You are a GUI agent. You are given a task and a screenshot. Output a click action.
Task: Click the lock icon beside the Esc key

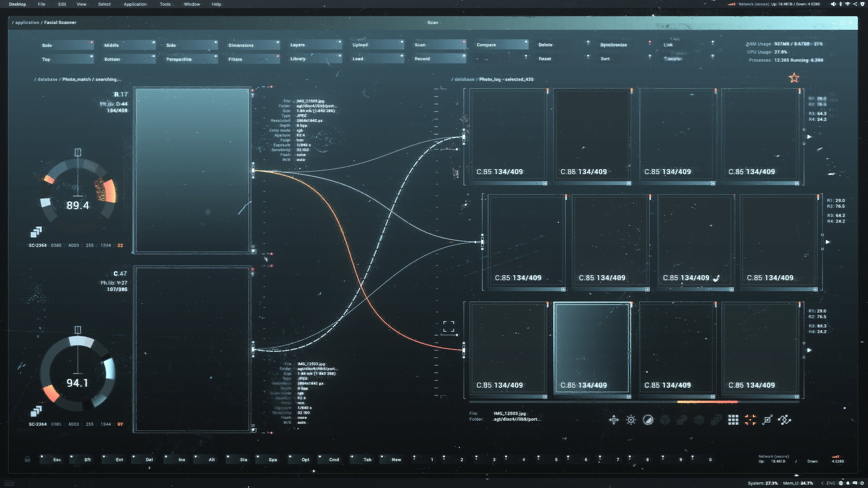pyautogui.click(x=27, y=460)
